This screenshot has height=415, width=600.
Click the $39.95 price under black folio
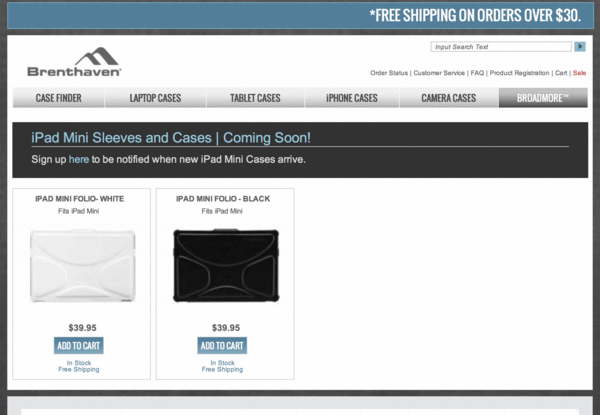point(226,328)
